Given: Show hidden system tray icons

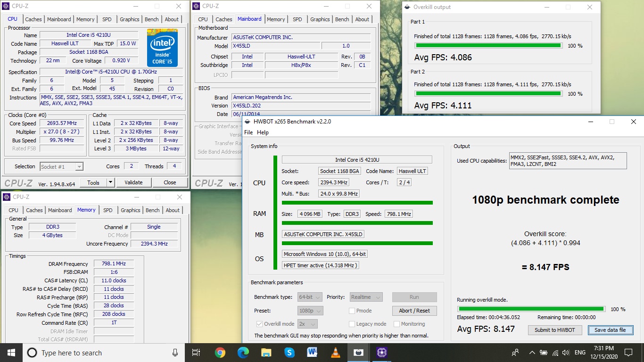Looking at the screenshot, I should (532, 353).
